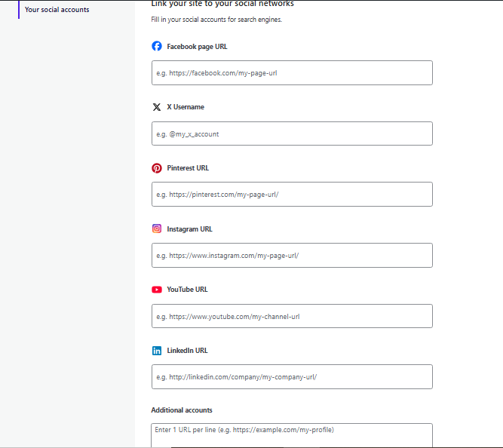Click the Pinterest logo icon
The image size is (503, 448).
[157, 168]
